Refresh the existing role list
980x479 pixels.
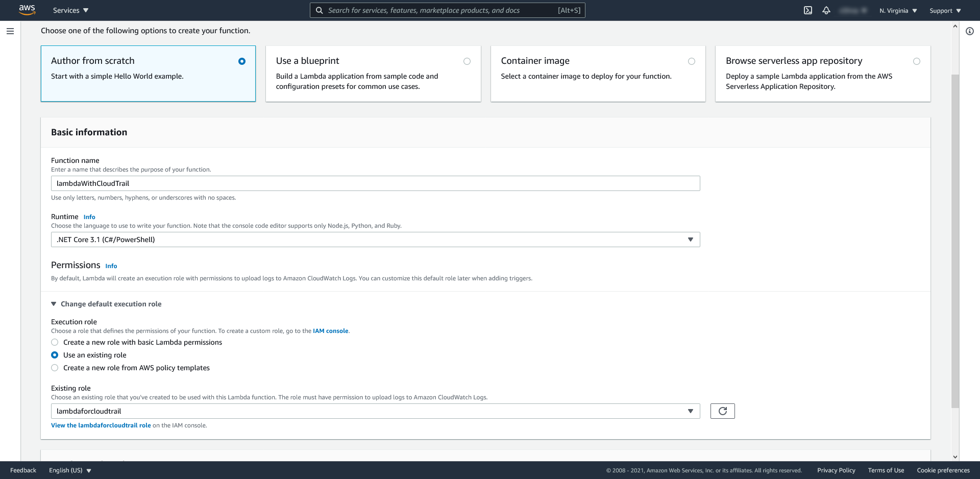722,411
